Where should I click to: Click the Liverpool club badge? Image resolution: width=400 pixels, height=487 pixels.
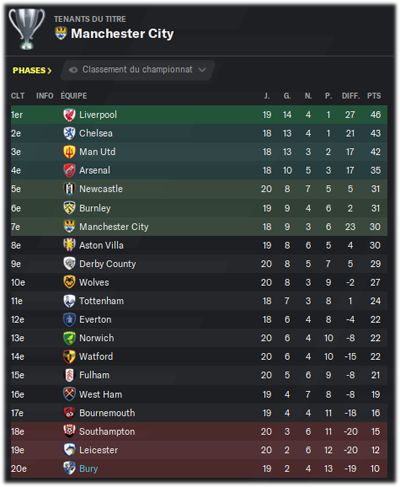[69, 115]
